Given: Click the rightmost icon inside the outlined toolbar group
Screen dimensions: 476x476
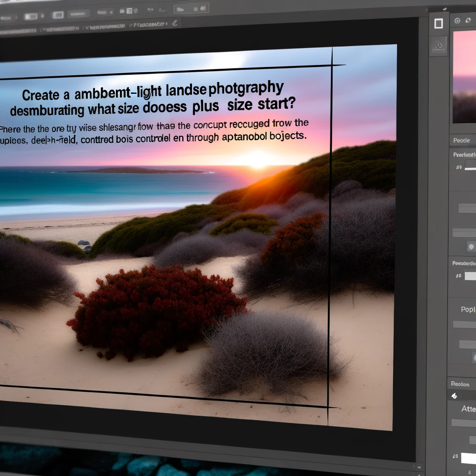Looking at the screenshot, I should point(203,8).
